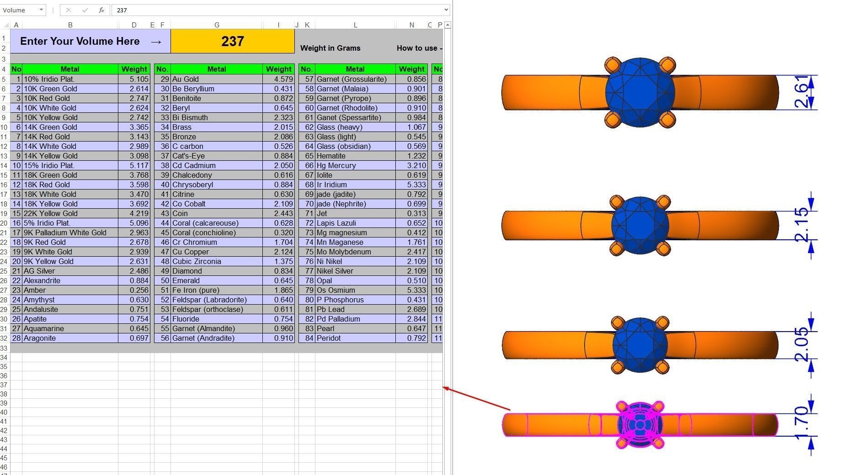The image size is (868, 475).
Task: Select the 'Garnet (Pyrope)' cell
Action: point(355,98)
